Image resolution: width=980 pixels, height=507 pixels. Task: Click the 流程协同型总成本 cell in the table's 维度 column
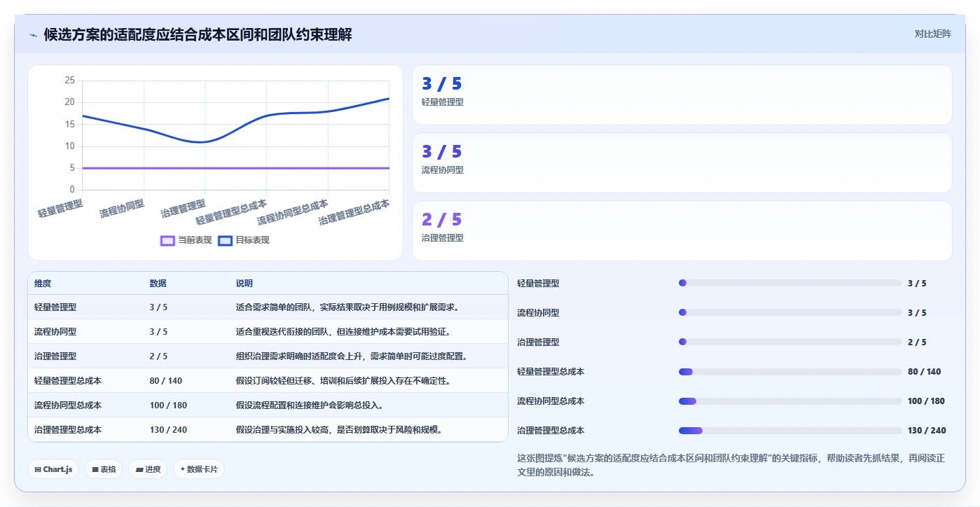click(x=68, y=405)
